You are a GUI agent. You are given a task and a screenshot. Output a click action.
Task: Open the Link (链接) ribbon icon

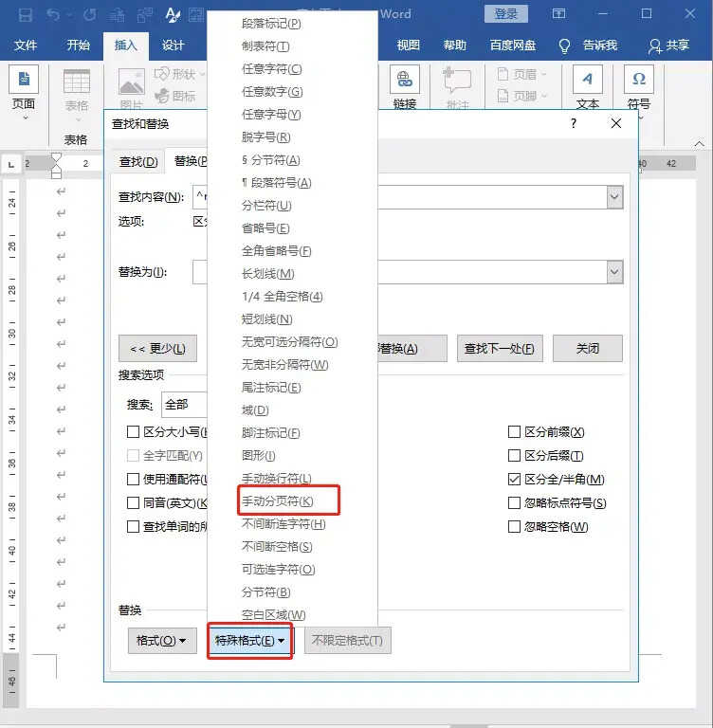pos(405,80)
